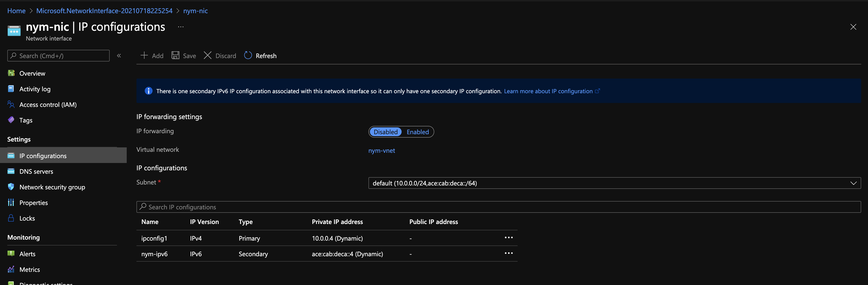Click the Refresh icon in toolbar
Image resolution: width=868 pixels, height=285 pixels.
point(248,55)
